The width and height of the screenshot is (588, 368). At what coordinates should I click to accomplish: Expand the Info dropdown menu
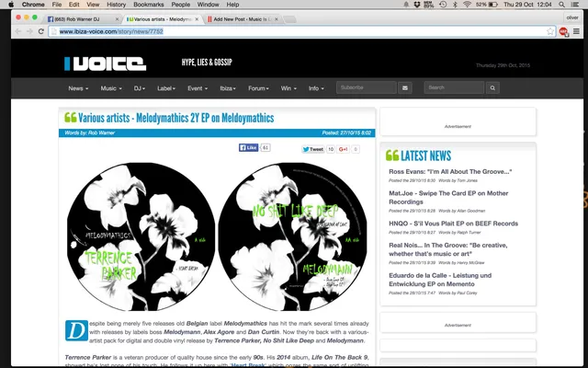pyautogui.click(x=316, y=88)
